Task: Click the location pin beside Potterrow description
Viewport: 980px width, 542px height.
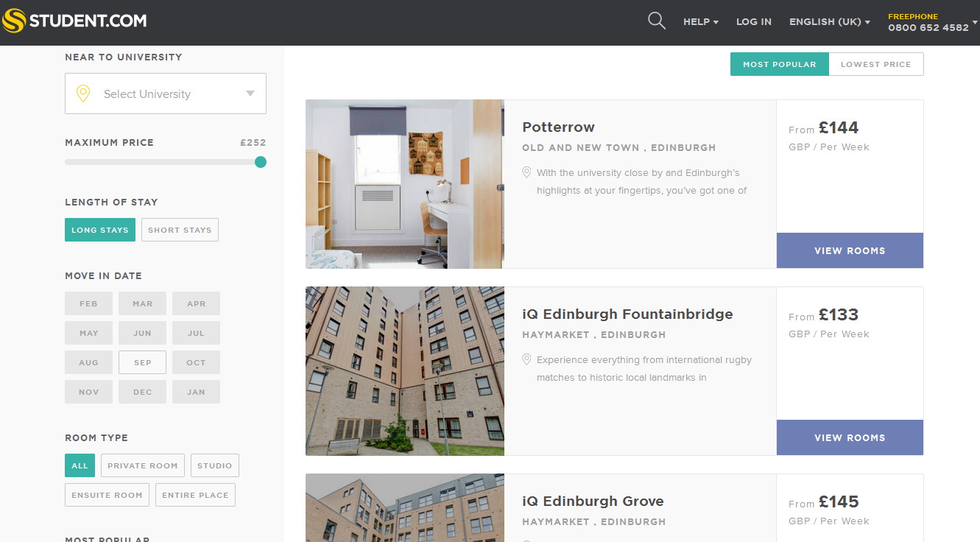Action: point(526,172)
